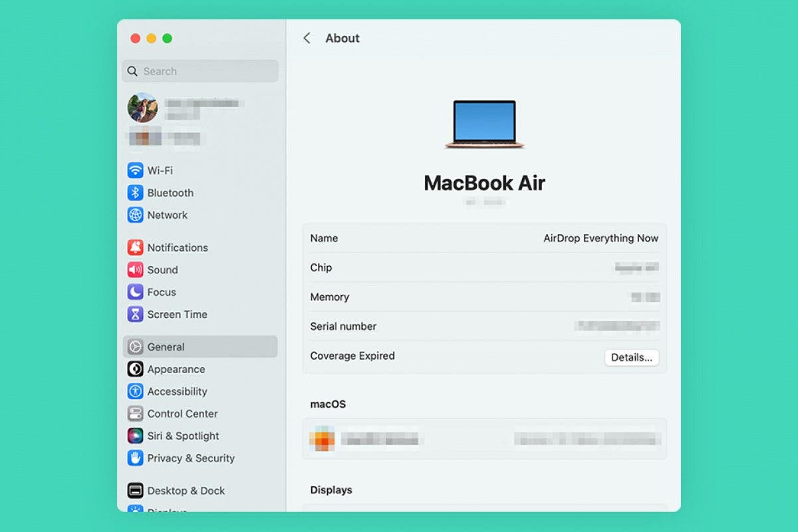Click inside the Search field

pos(199,71)
